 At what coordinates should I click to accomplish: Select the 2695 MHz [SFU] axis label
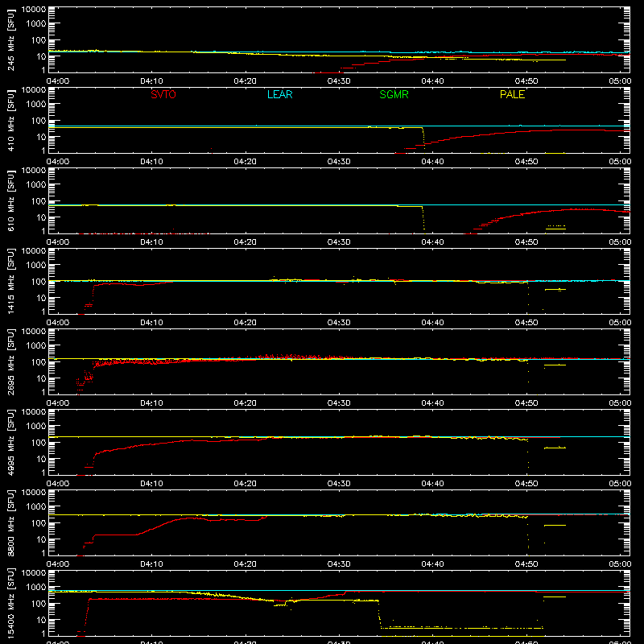point(10,361)
